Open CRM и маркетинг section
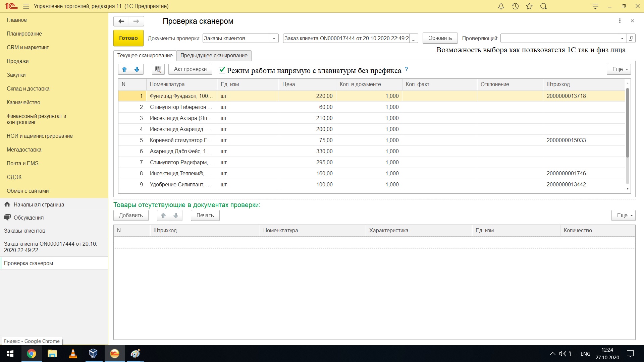The width and height of the screenshot is (644, 362). [28, 48]
